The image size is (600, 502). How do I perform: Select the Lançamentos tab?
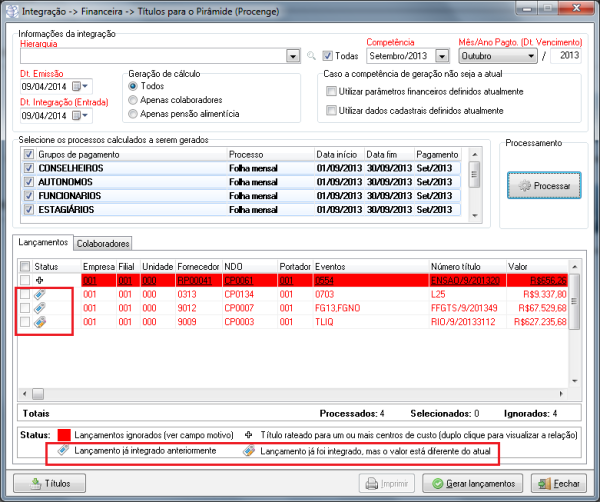(x=45, y=243)
